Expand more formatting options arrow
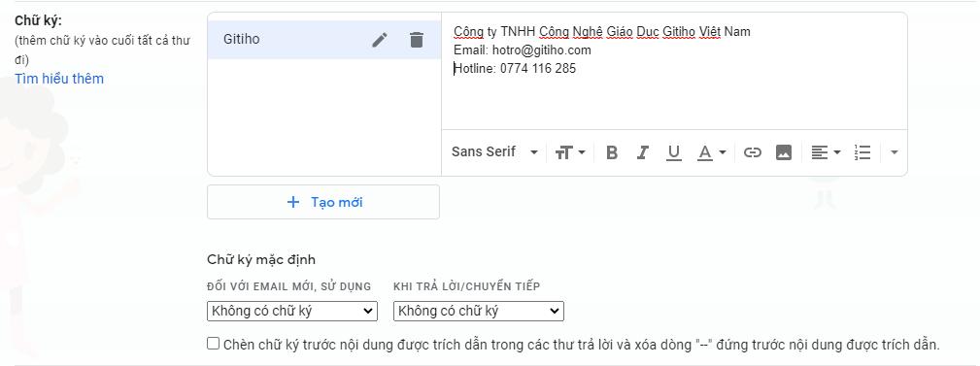980x366 pixels. click(895, 152)
